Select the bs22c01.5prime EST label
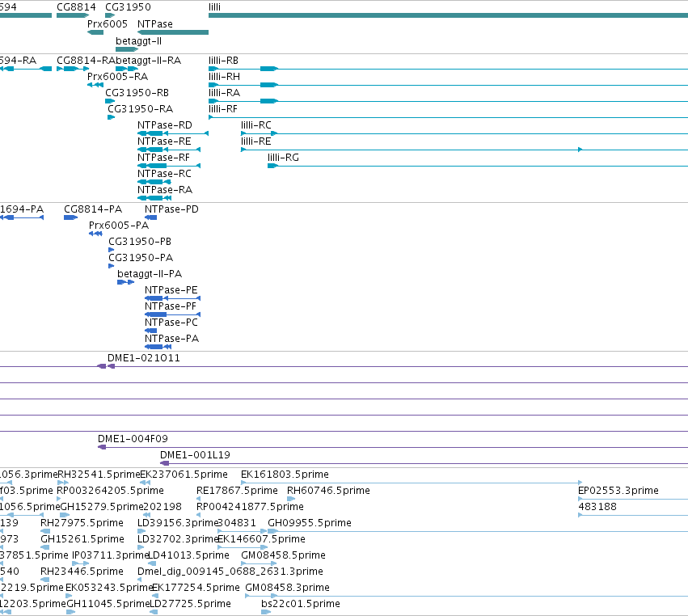The height and width of the screenshot is (616, 688). click(300, 604)
